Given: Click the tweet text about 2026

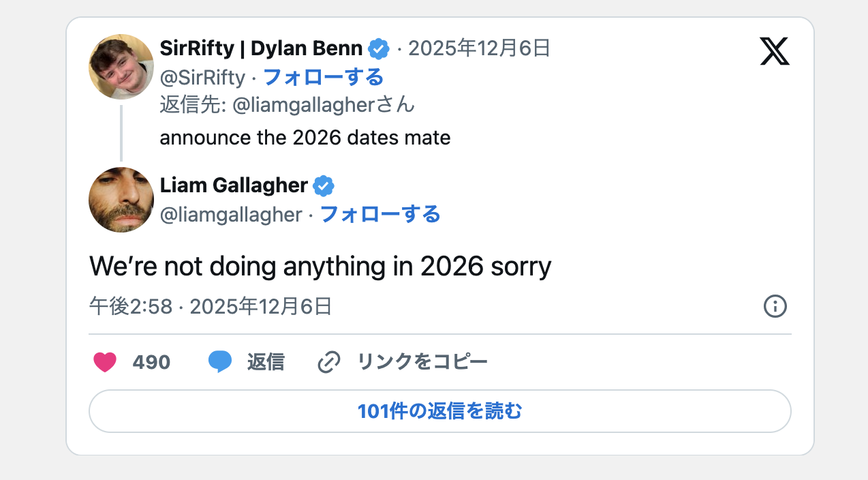Looking at the screenshot, I should click(x=320, y=266).
